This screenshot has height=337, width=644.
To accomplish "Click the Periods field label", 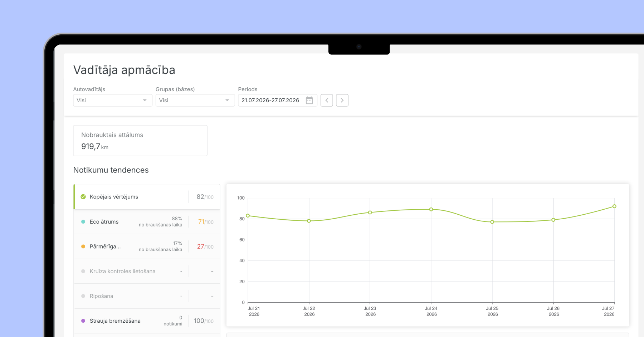I will [x=248, y=89].
